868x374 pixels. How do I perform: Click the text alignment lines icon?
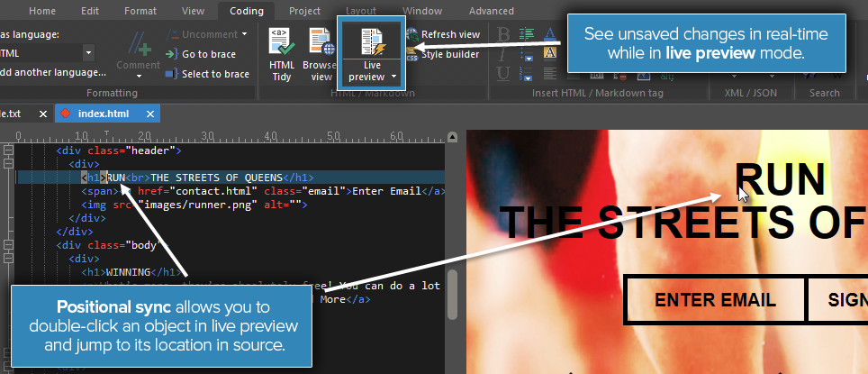click(549, 73)
